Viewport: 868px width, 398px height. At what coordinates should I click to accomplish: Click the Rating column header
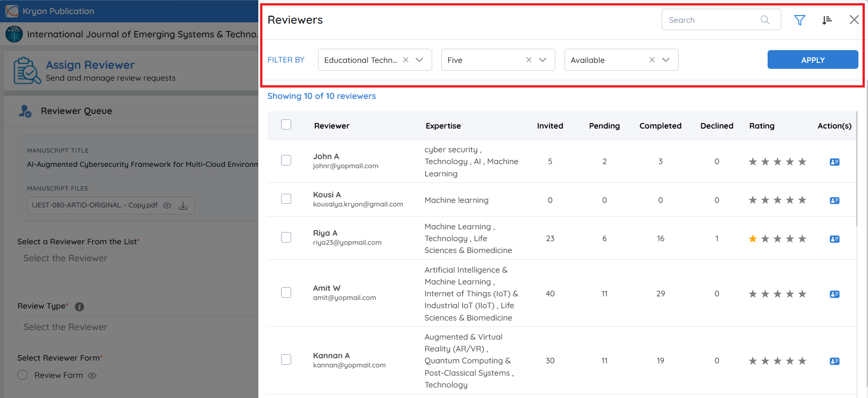point(762,126)
